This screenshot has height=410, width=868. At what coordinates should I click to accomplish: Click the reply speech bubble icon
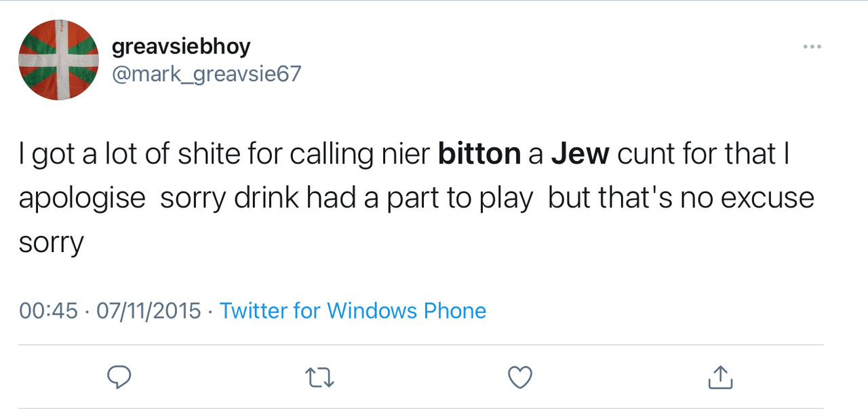pos(118,377)
